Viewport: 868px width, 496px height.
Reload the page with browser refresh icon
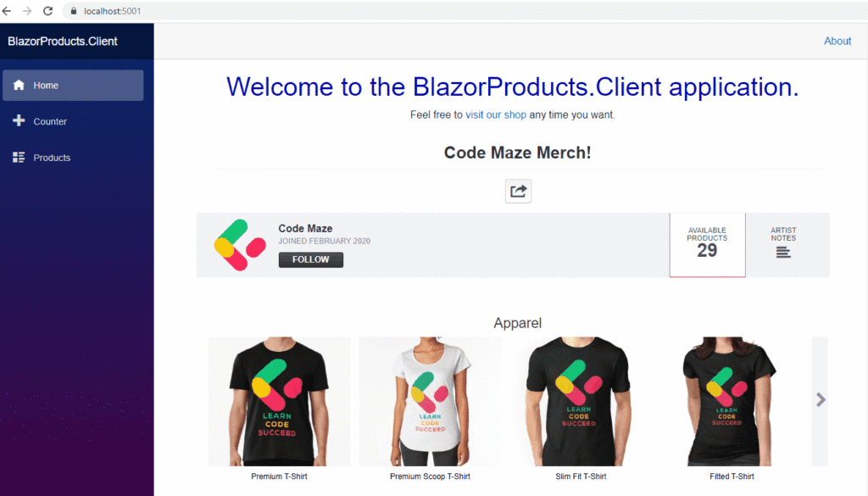[48, 11]
